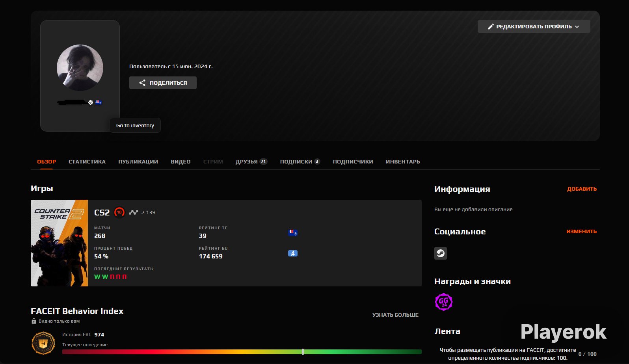The height and width of the screenshot is (364, 629).
Task: Click the CS2 game title
Action: point(102,213)
